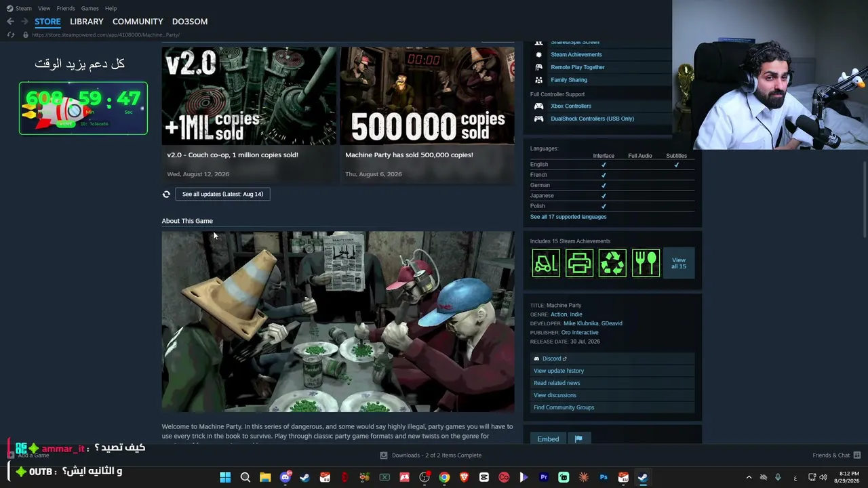Open Discord from the taskbar

click(x=285, y=477)
